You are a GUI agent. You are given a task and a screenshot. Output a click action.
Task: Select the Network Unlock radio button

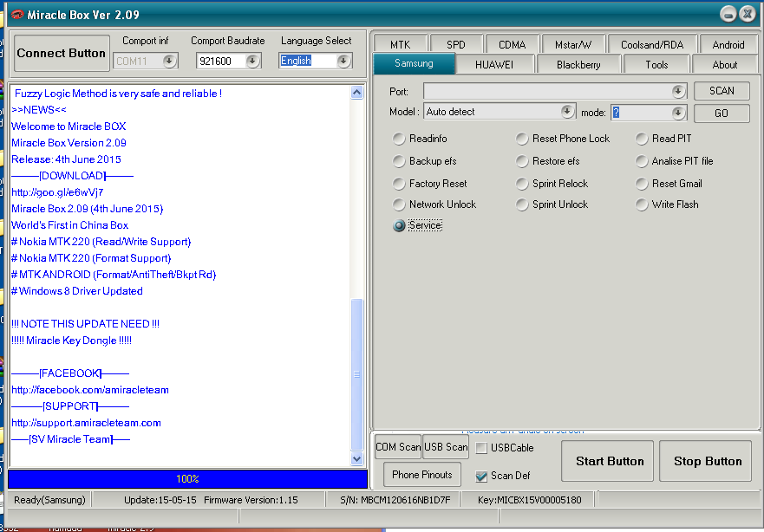(399, 204)
